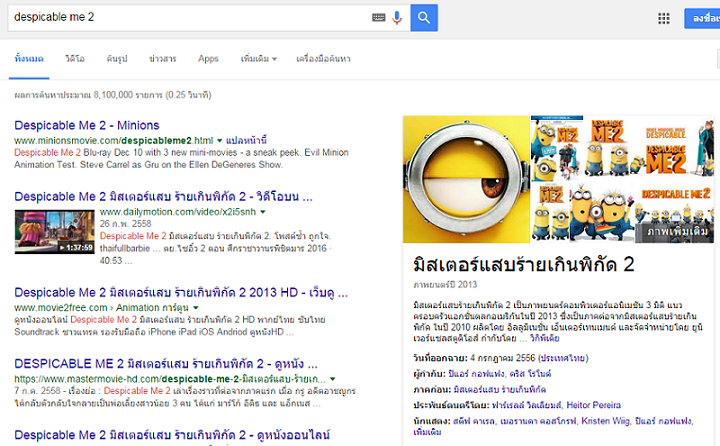Click the large minion eye image
Screen dimensions: 720x446
tap(466, 179)
